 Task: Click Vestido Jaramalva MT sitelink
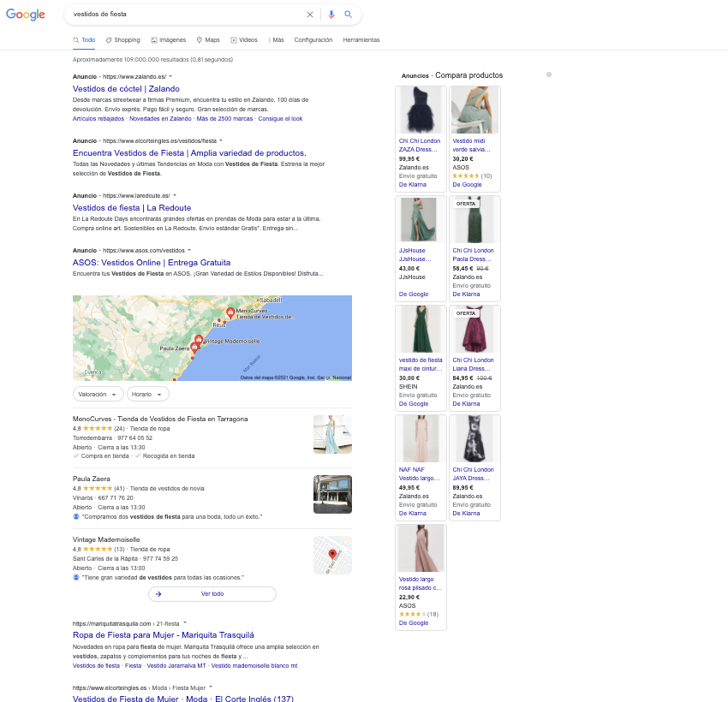coord(176,666)
